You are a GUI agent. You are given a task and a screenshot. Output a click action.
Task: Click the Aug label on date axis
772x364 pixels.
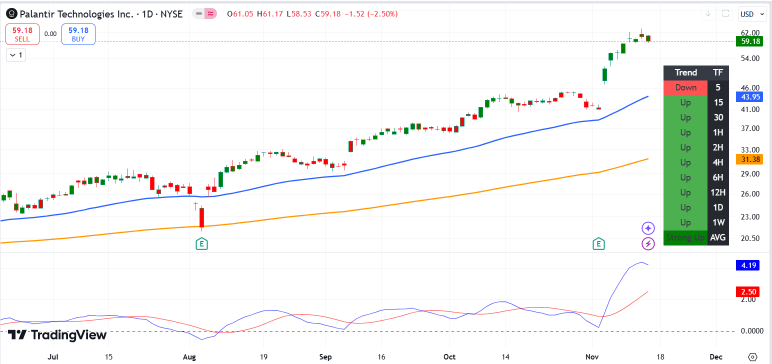190,356
